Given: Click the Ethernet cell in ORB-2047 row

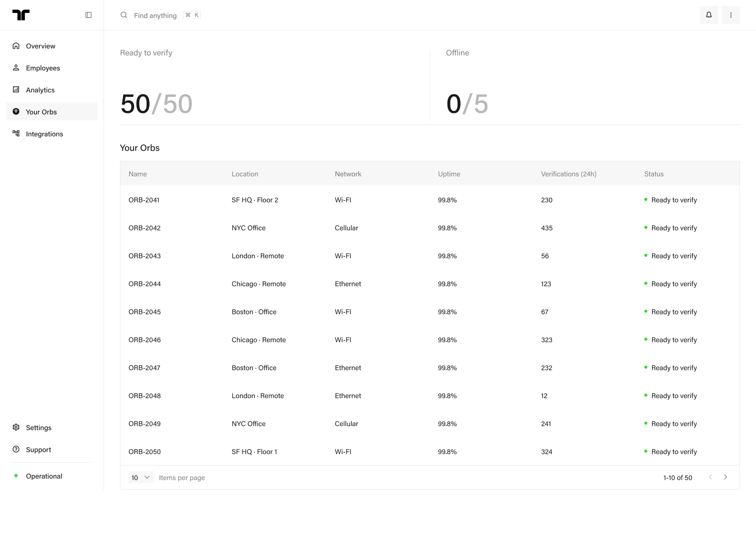Looking at the screenshot, I should tap(348, 368).
